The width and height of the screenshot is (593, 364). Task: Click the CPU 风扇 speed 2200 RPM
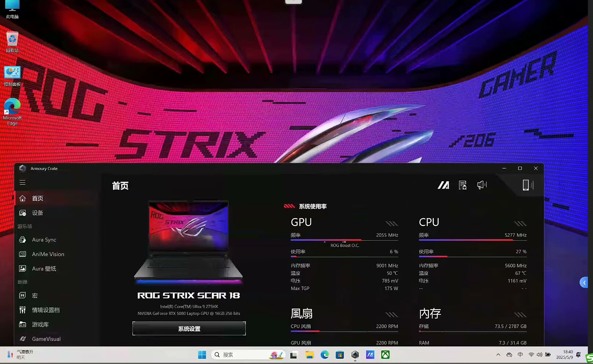click(x=387, y=326)
